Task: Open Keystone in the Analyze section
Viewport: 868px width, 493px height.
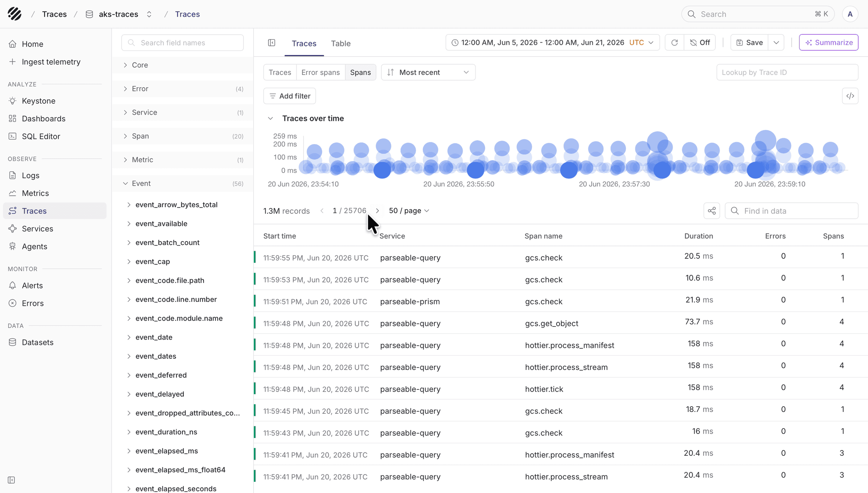Action: (55, 101)
